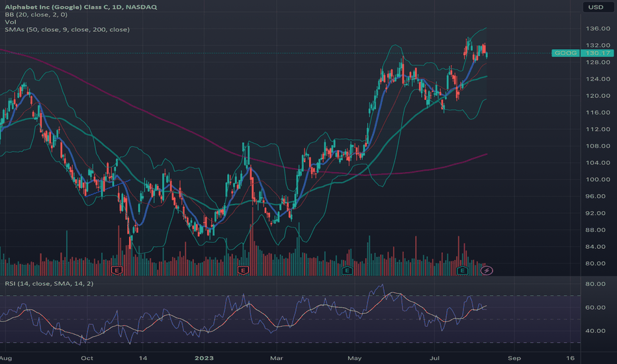Click the Oct label on the time axis

pyautogui.click(x=87, y=358)
